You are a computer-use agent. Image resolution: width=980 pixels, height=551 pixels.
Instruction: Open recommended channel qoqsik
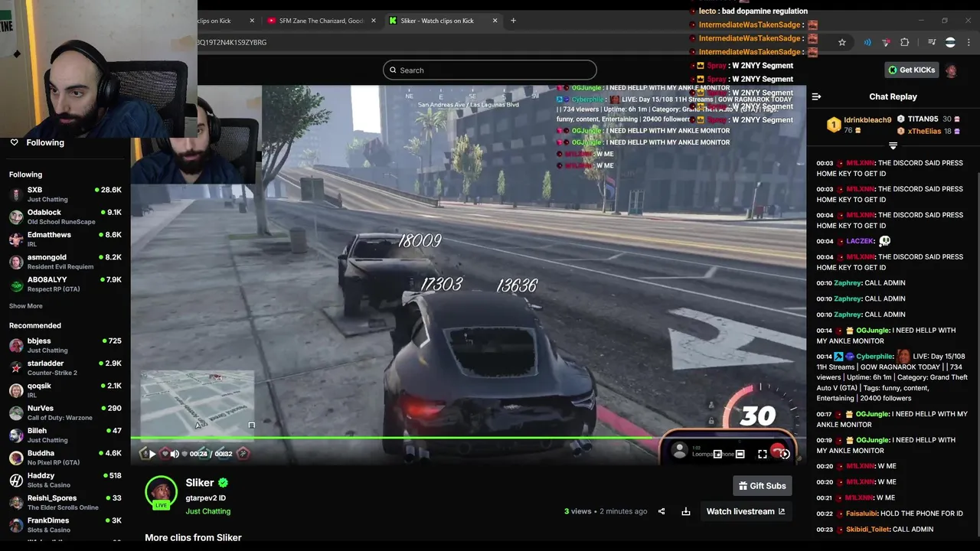click(x=65, y=390)
